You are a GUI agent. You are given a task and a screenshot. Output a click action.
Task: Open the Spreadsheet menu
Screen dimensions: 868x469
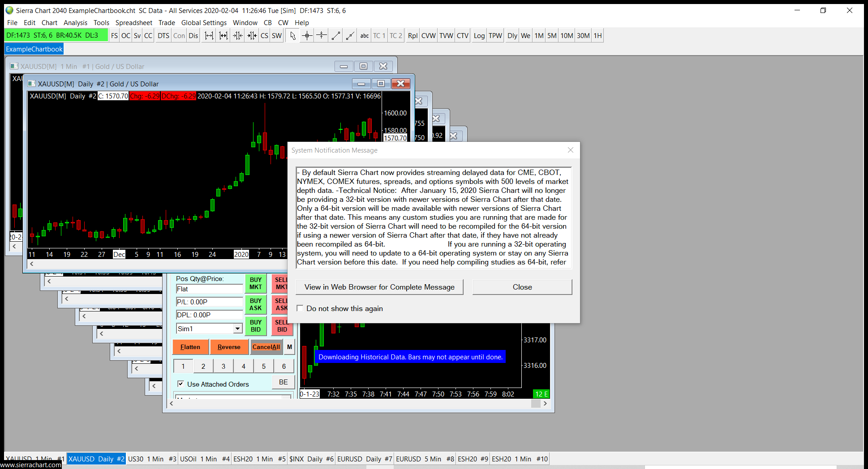coord(133,23)
